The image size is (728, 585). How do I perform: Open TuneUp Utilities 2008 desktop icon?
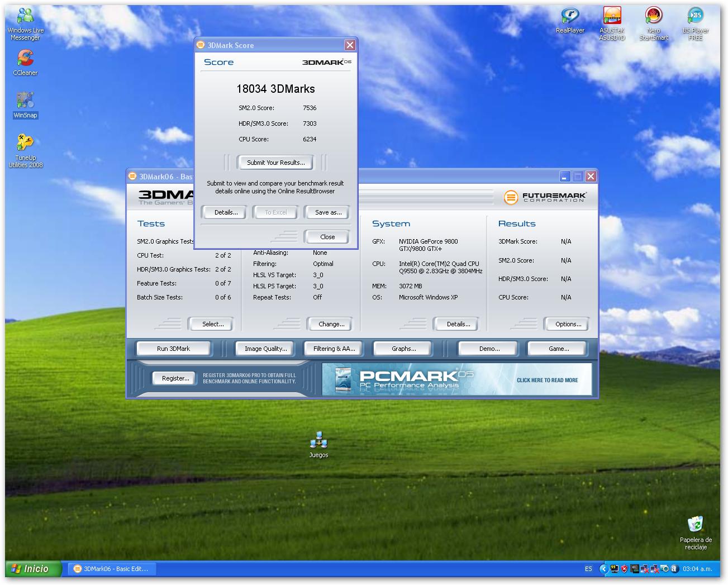pos(25,150)
